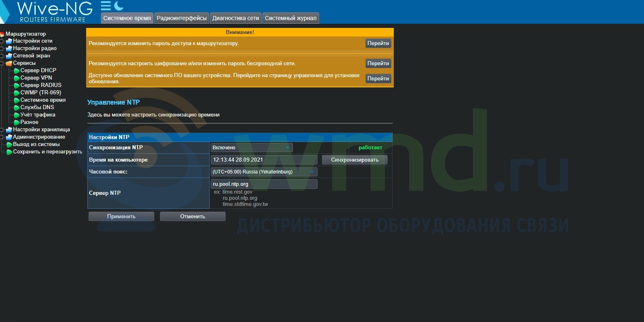644x322 pixels.
Task: Expand the Администрирование tree node
Action: point(2,137)
